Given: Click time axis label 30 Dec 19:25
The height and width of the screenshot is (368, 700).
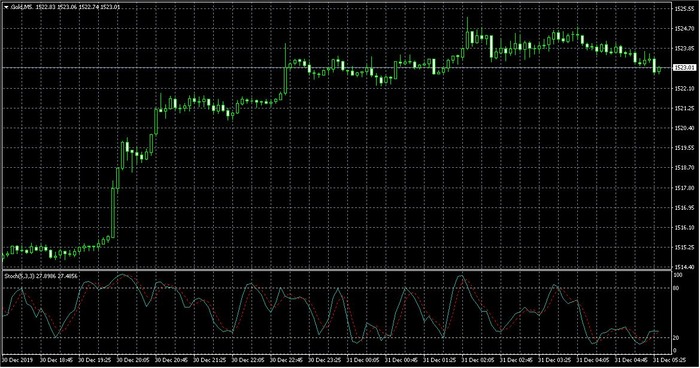Looking at the screenshot, I should pyautogui.click(x=94, y=360).
